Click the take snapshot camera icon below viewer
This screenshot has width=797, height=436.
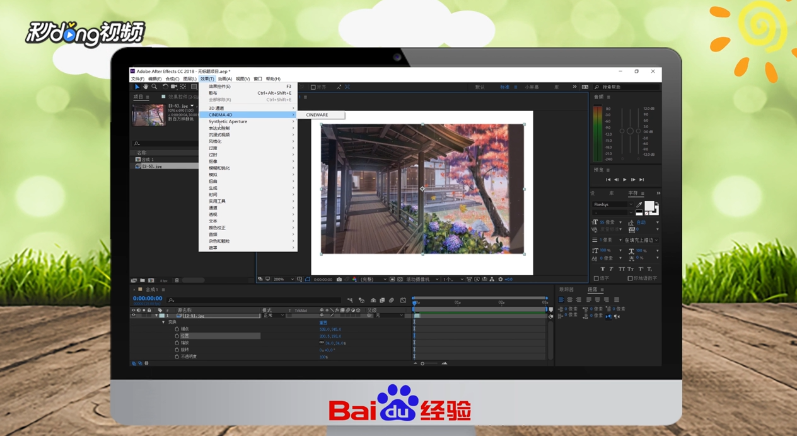(339, 279)
